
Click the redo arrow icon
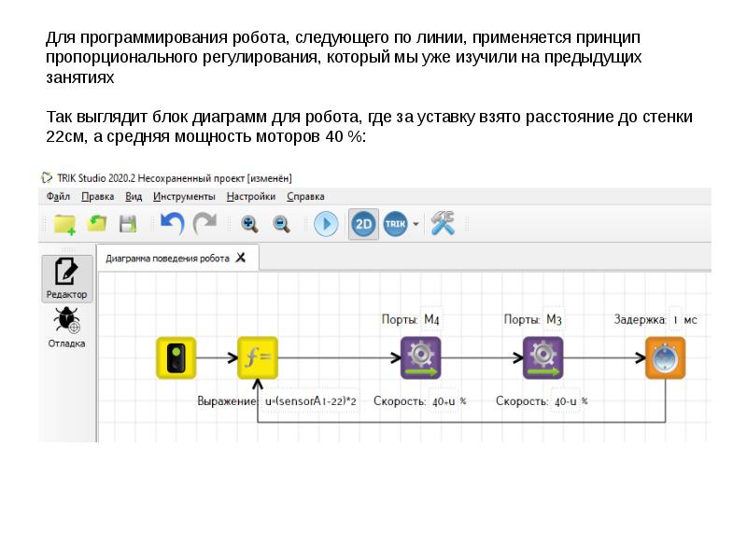(204, 224)
